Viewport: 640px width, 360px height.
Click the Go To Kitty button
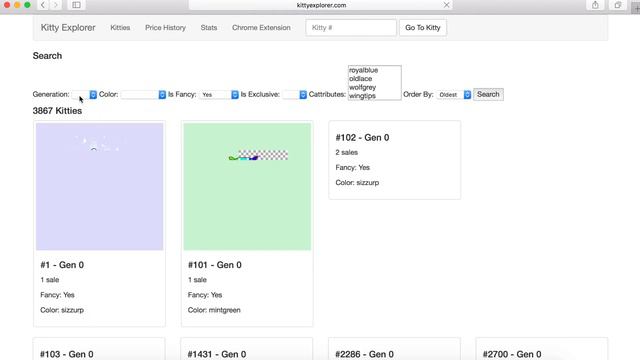pos(422,27)
